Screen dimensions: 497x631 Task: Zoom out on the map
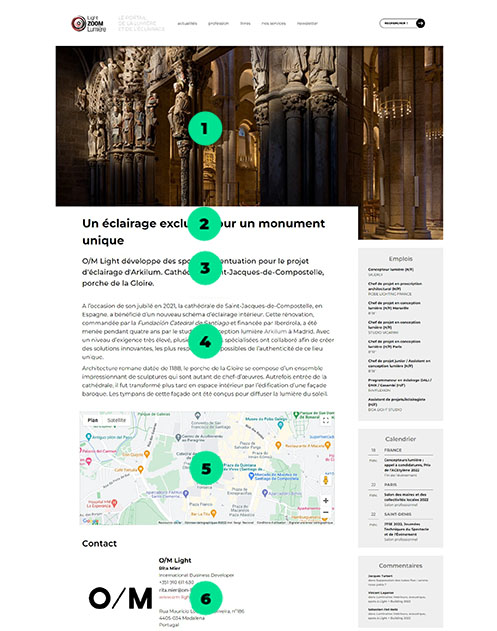(326, 512)
